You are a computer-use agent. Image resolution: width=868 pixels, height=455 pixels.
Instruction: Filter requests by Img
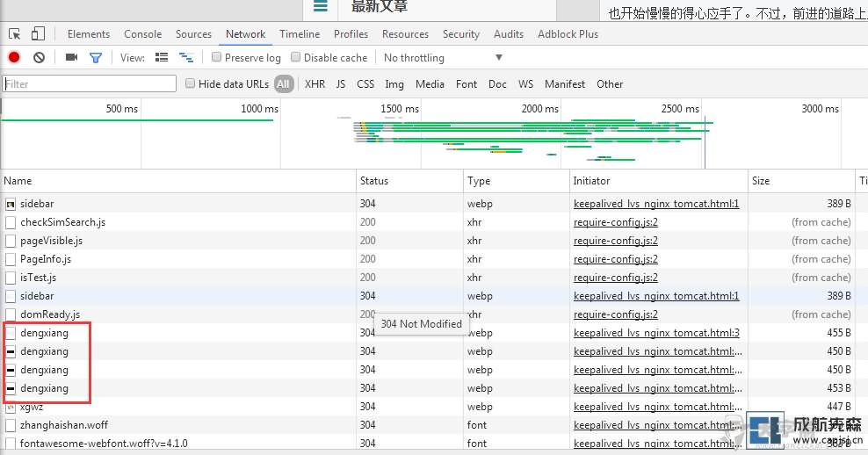pos(394,84)
